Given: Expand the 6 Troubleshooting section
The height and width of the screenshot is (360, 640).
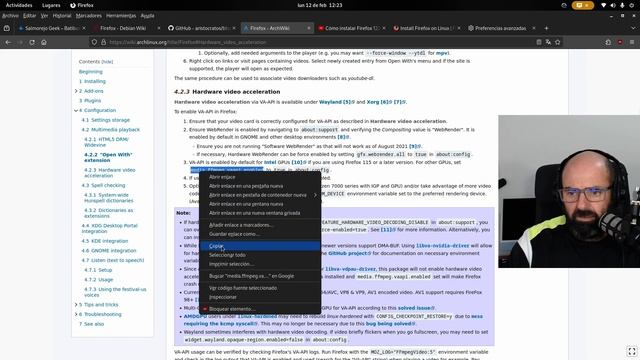Looking at the screenshot, I should (76, 314).
